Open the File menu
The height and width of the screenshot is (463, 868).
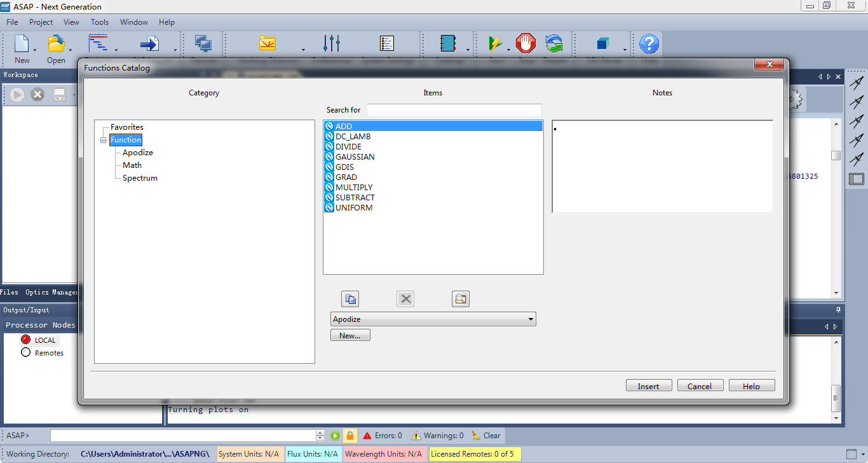tap(12, 22)
